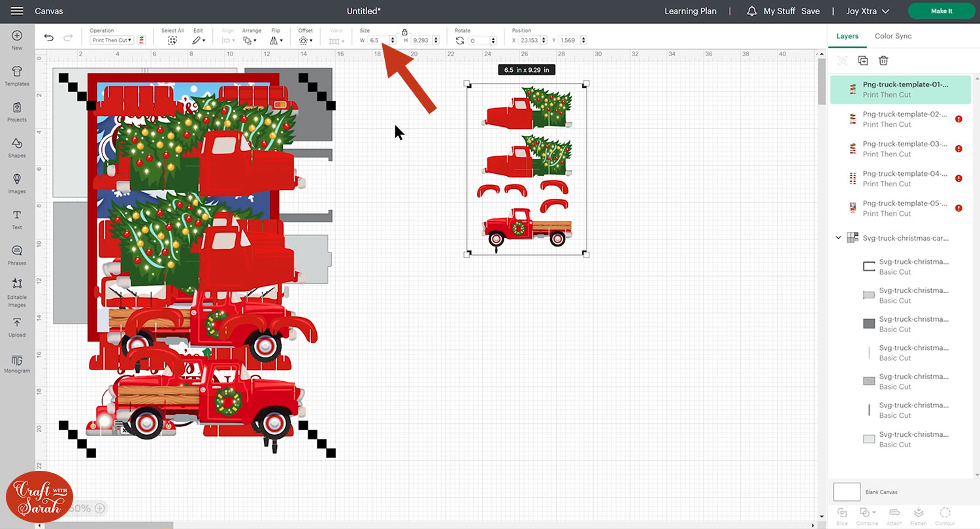The image size is (980, 529).
Task: Click warning icon on Png-truck-template-05 layer
Action: 958,208
